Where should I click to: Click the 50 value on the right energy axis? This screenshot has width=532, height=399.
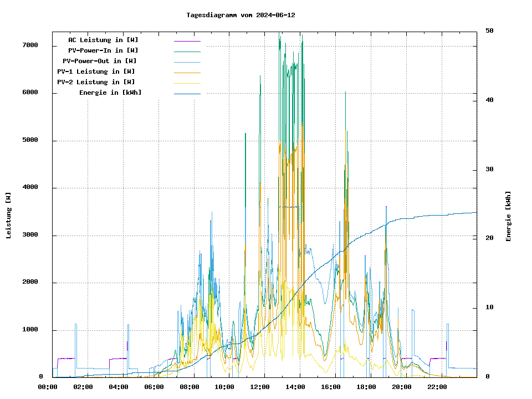[489, 30]
